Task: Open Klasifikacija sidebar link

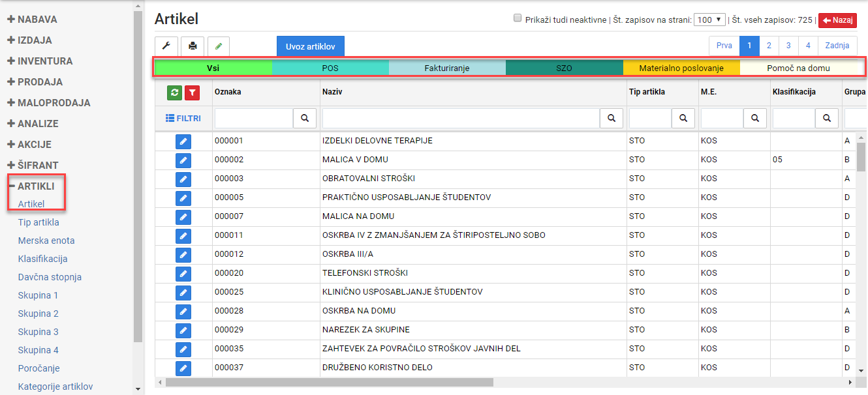Action: 43,259
